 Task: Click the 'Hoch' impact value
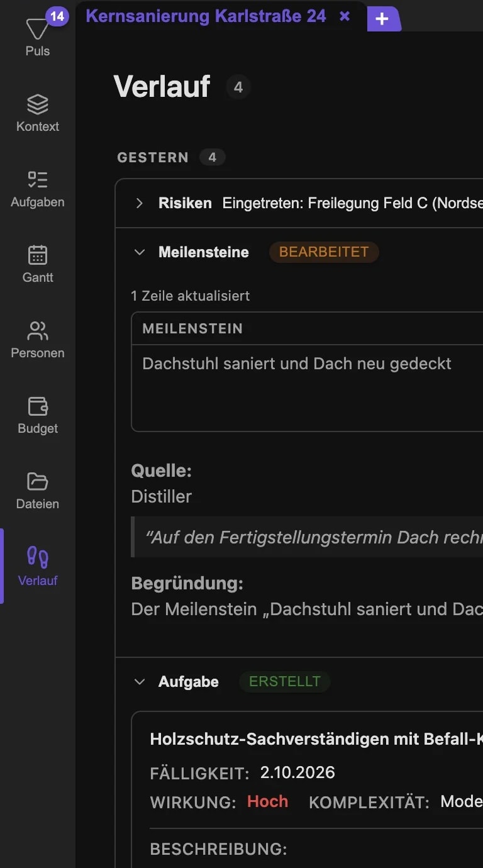pyautogui.click(x=267, y=801)
